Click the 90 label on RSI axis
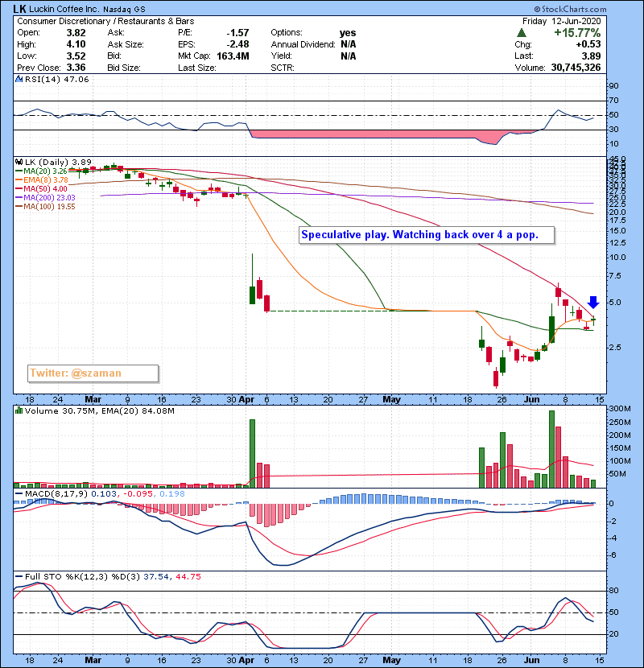This screenshot has height=668, width=644. (613, 86)
